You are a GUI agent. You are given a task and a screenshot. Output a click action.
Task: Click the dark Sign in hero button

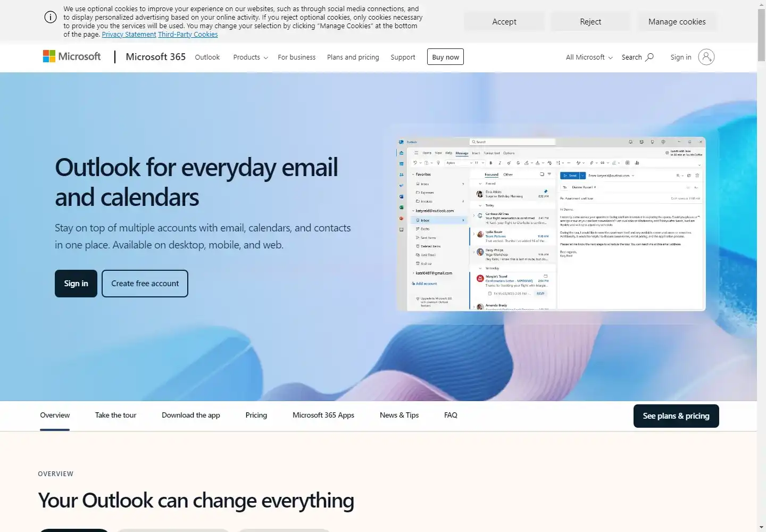click(x=76, y=284)
